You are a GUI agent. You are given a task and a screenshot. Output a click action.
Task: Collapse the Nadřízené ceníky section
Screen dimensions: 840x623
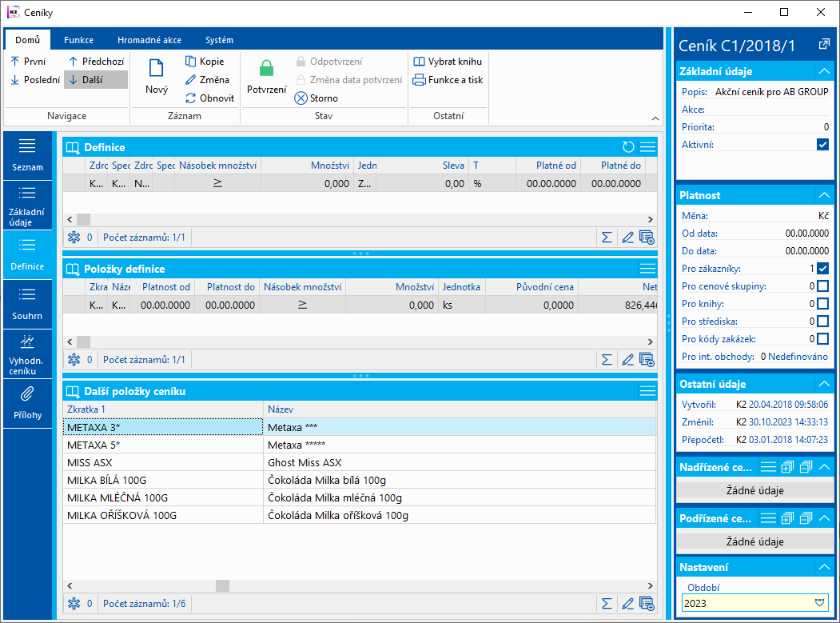(x=824, y=467)
